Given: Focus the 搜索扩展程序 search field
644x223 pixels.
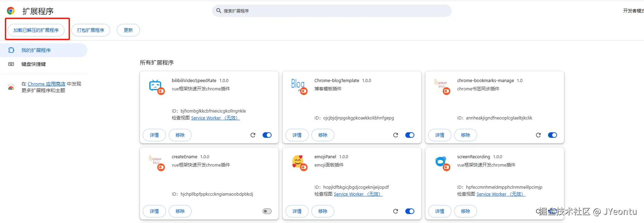Looking at the screenshot, I should pyautogui.click(x=332, y=11).
